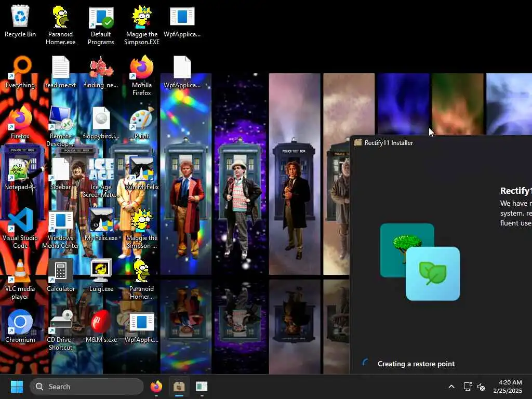The image size is (532, 399).
Task: Select the Run MyFelix shortcut
Action: tap(141, 175)
